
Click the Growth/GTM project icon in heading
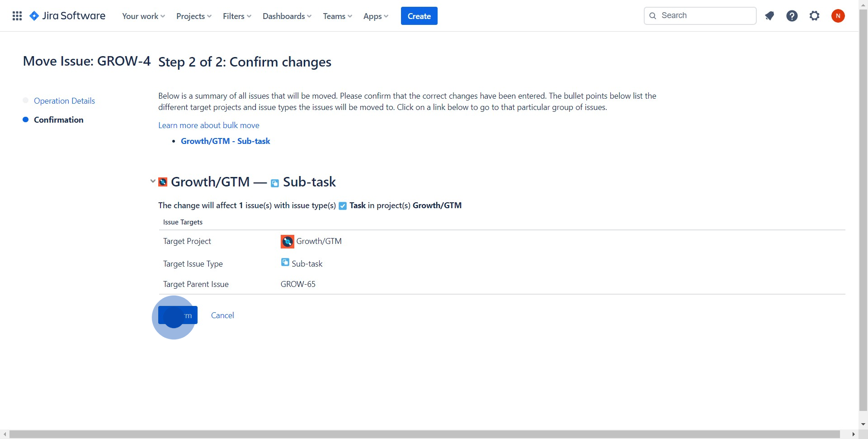tap(163, 182)
